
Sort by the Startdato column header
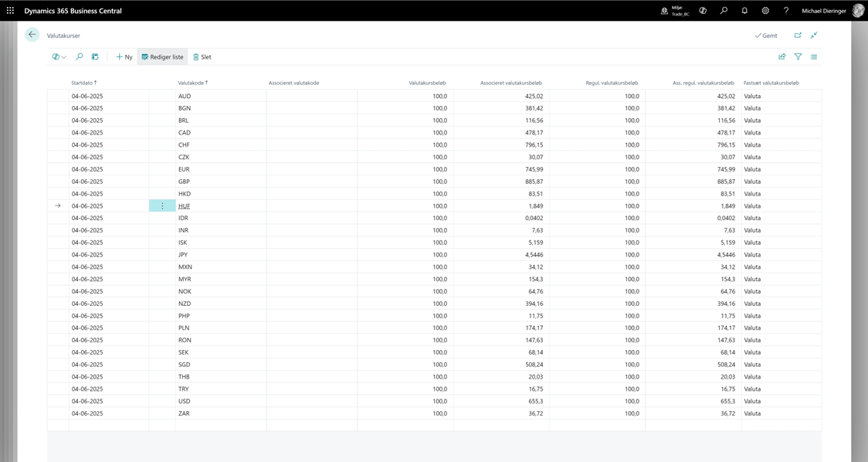(83, 83)
